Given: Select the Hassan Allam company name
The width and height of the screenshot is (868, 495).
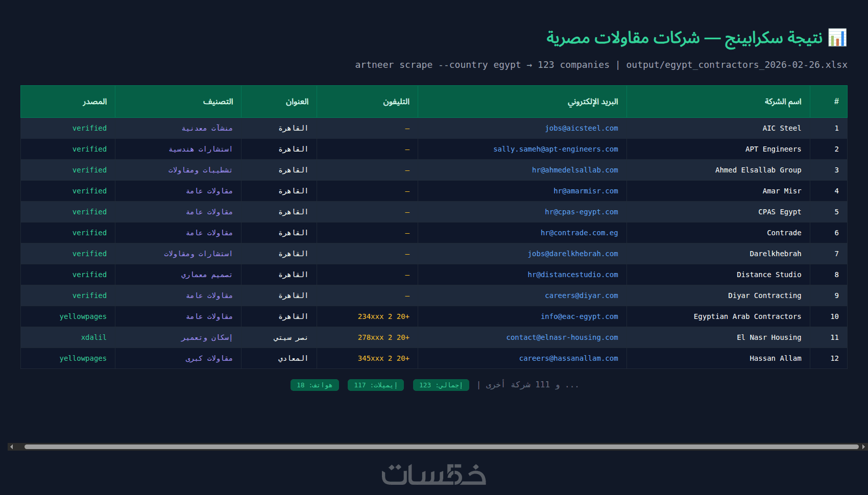Looking at the screenshot, I should coord(775,358).
